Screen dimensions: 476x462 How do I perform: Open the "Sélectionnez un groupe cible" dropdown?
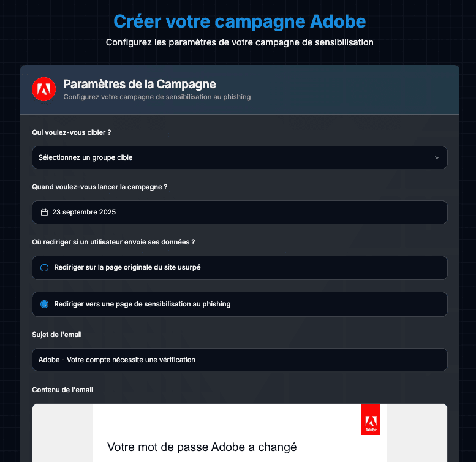(x=240, y=157)
